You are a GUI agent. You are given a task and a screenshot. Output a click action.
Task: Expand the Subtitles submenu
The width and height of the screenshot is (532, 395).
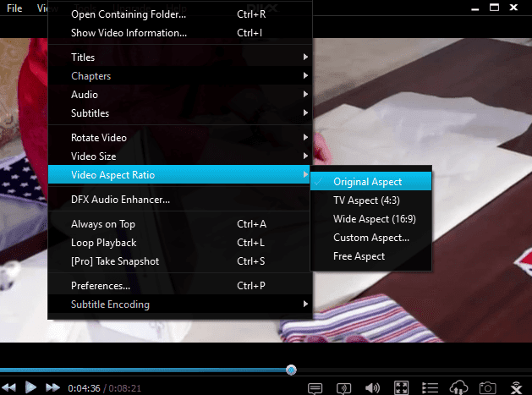pyautogui.click(x=180, y=112)
